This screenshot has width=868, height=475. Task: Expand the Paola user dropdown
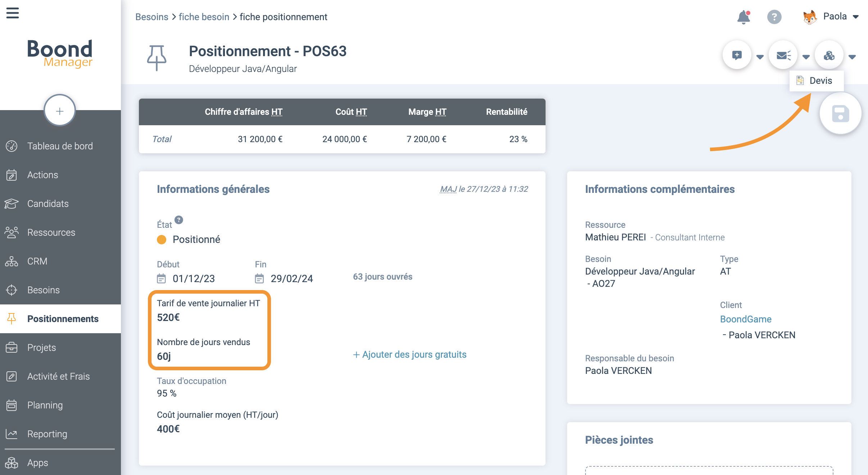point(856,17)
